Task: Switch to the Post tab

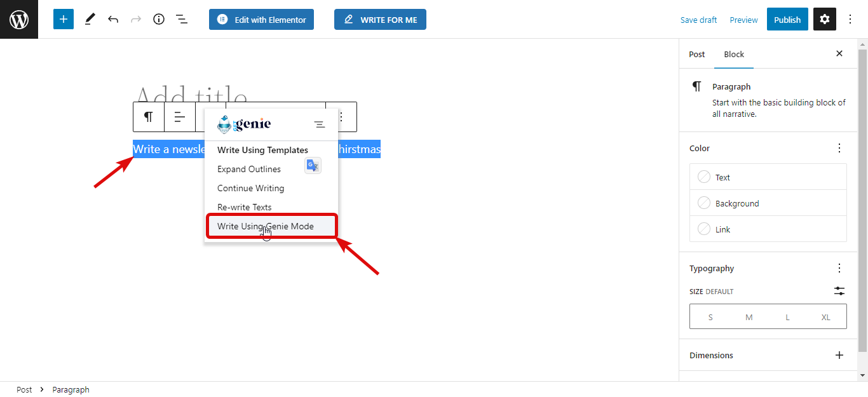Action: coord(697,54)
